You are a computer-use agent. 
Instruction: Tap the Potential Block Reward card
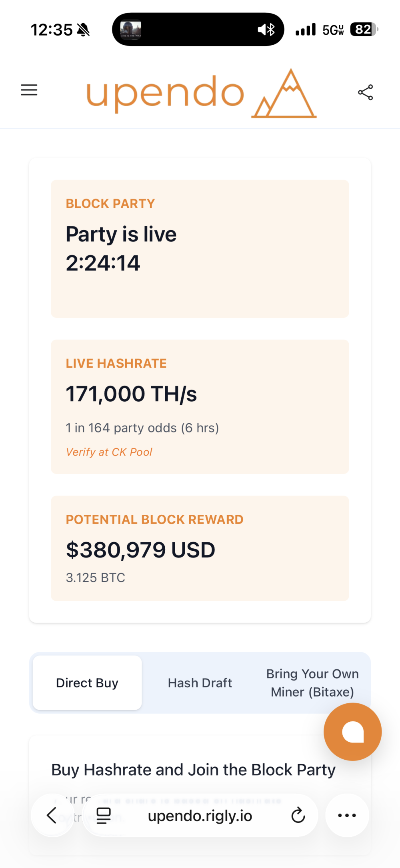coord(200,548)
